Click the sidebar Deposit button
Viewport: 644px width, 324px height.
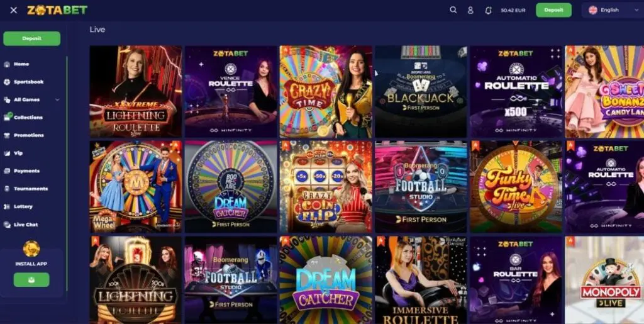(x=31, y=38)
